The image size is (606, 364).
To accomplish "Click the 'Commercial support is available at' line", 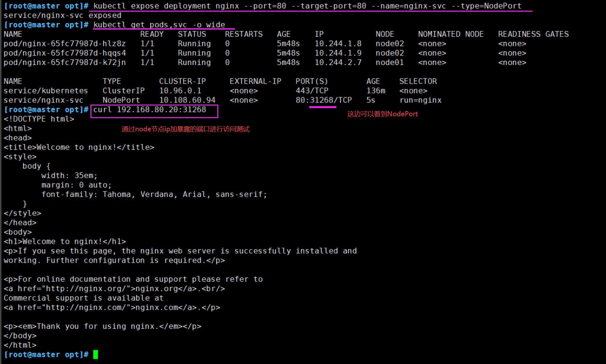I will coord(84,298).
